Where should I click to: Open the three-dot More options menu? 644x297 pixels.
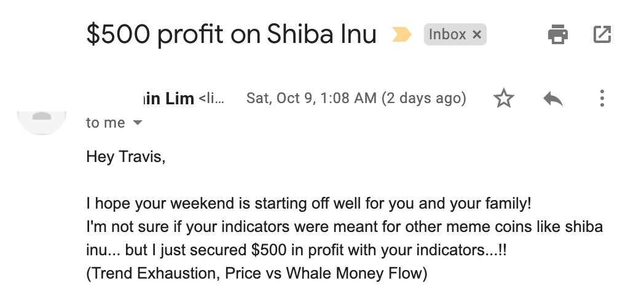point(602,98)
